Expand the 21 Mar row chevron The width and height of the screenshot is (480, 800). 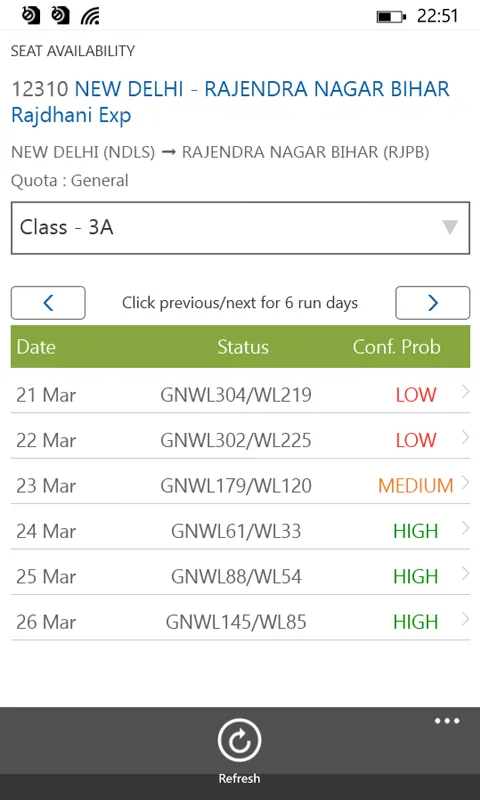point(465,391)
